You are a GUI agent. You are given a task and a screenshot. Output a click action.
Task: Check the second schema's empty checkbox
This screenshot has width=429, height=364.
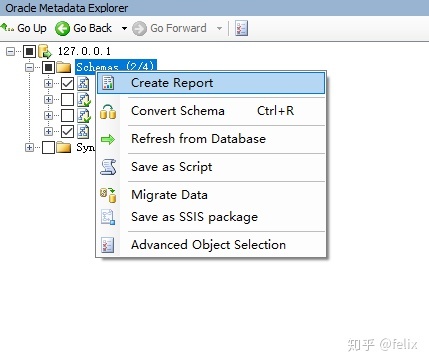point(67,99)
